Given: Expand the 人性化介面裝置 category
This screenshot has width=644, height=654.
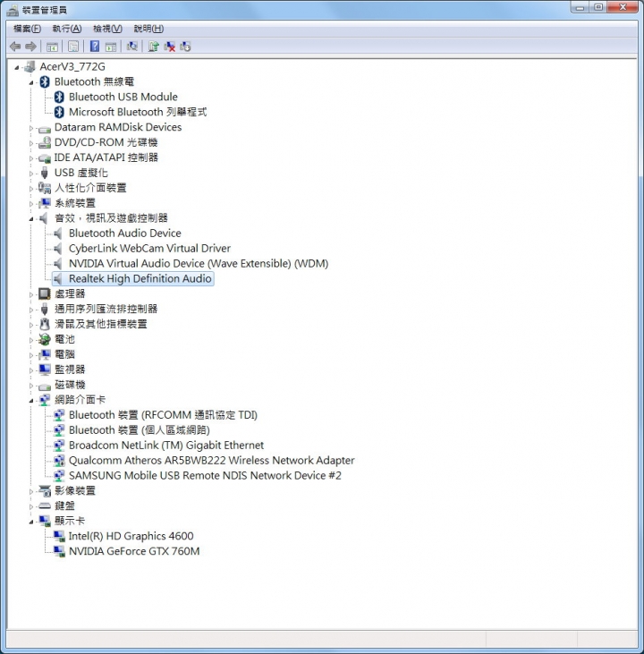Looking at the screenshot, I should [x=31, y=189].
